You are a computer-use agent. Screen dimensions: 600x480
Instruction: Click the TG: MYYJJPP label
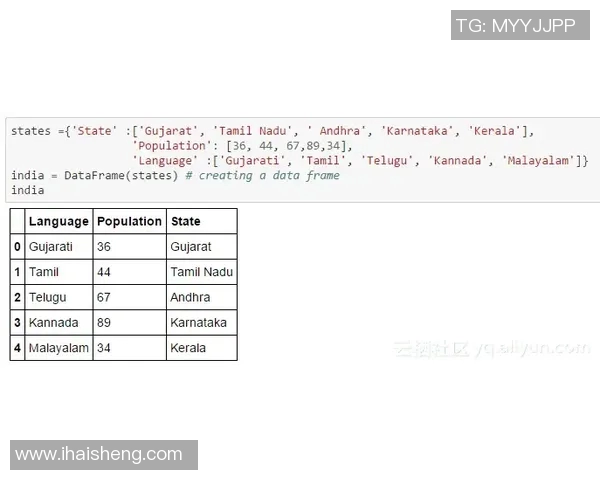[515, 26]
